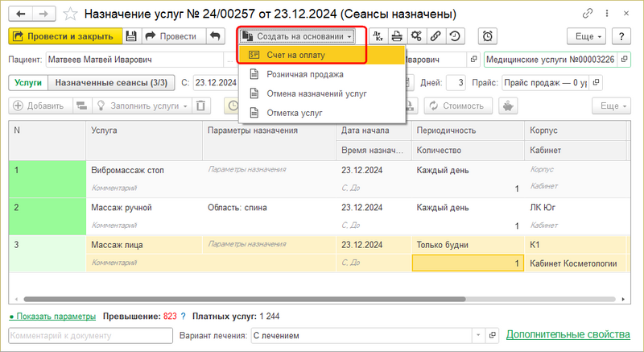This screenshot has height=352, width=644.
Task: Click the undo posting arrow icon
Action: coord(215,36)
